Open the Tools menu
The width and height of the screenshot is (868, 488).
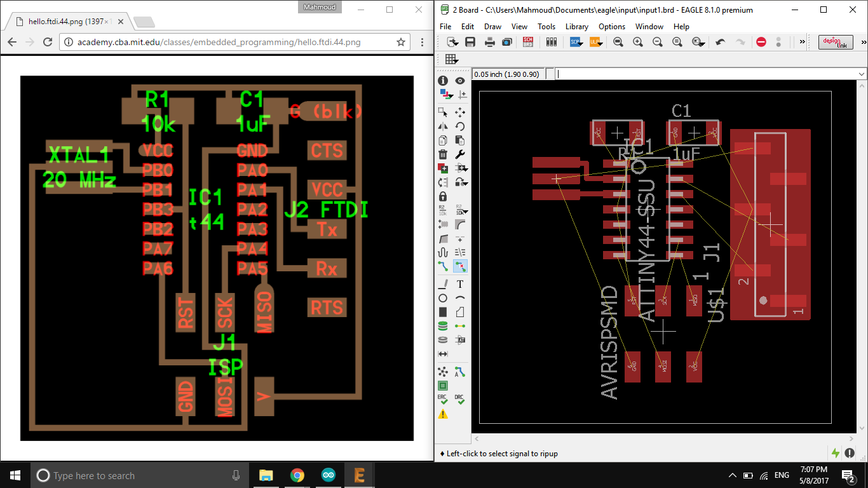tap(546, 27)
